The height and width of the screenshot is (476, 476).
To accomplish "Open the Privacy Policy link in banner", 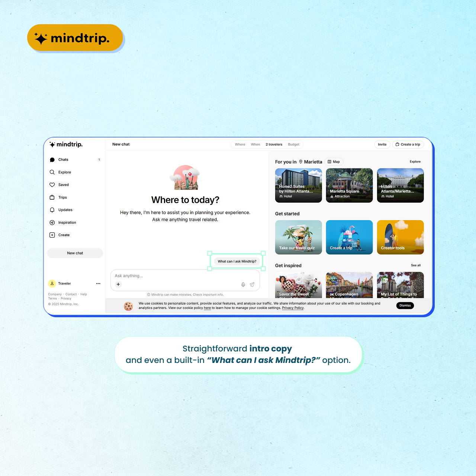I will point(293,308).
